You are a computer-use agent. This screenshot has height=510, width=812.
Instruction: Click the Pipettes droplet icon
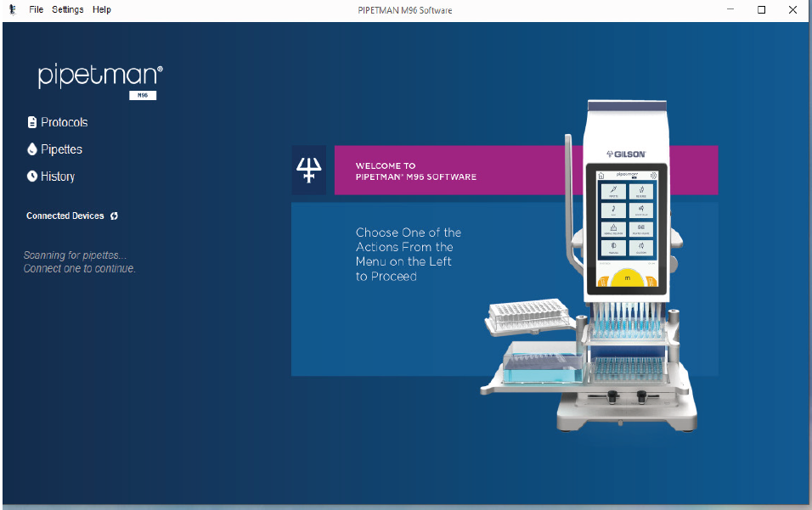point(32,149)
